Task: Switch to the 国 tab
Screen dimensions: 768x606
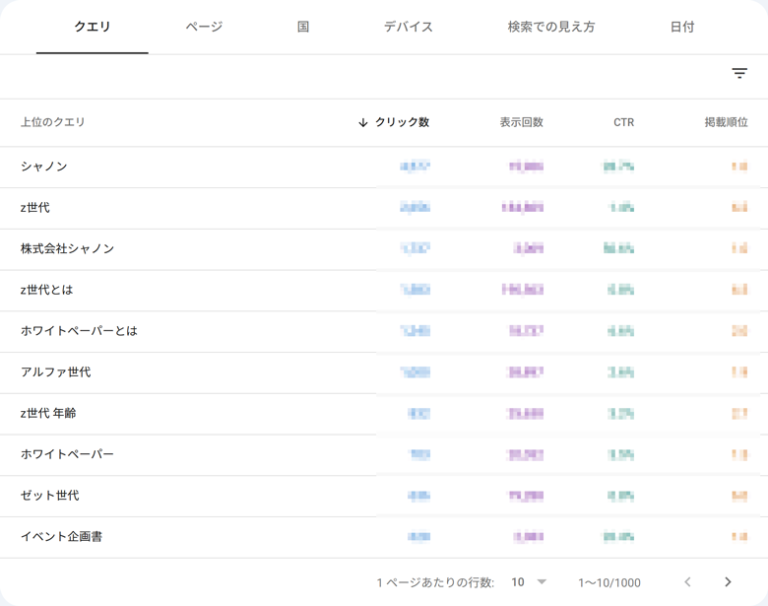Action: click(x=303, y=27)
